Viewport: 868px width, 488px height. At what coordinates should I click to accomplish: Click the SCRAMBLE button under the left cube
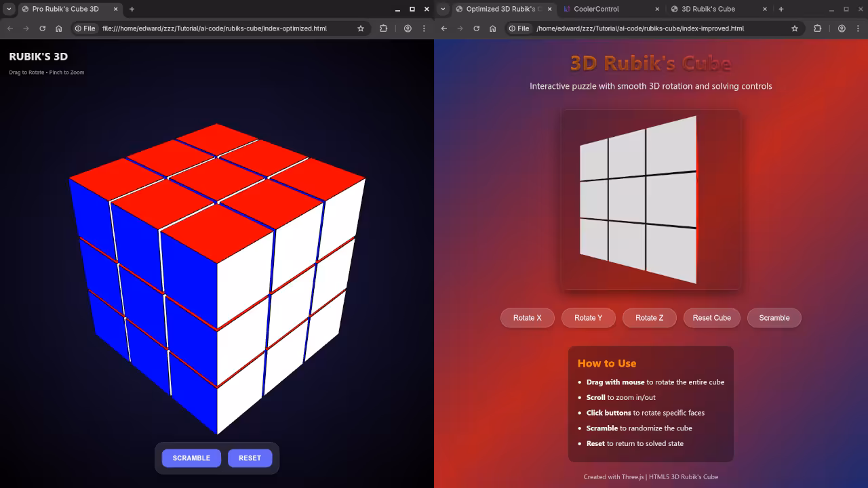click(x=191, y=458)
